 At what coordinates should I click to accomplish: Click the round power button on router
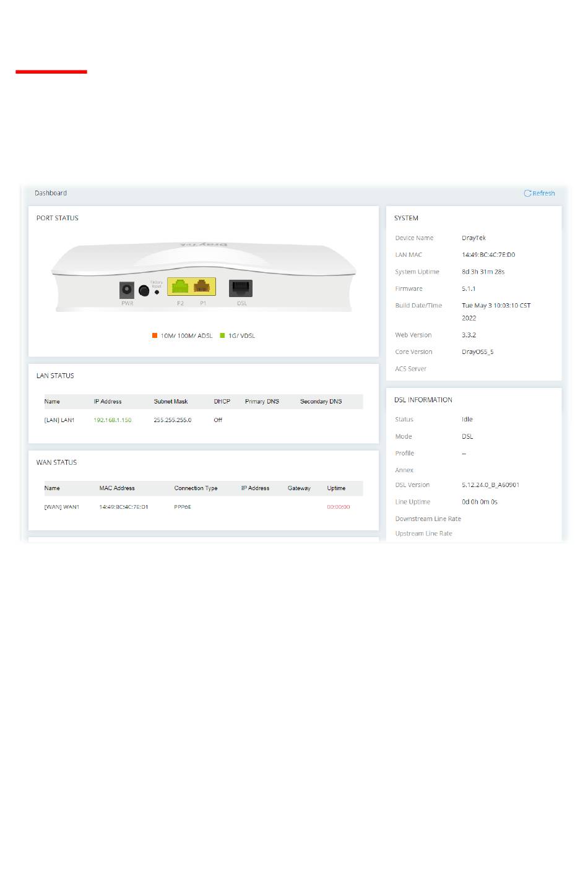pos(144,290)
